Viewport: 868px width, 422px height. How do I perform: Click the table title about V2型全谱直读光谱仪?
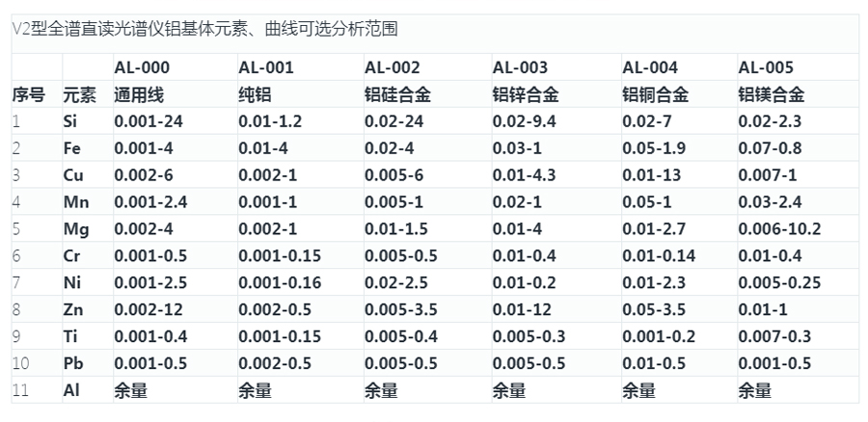(x=204, y=29)
